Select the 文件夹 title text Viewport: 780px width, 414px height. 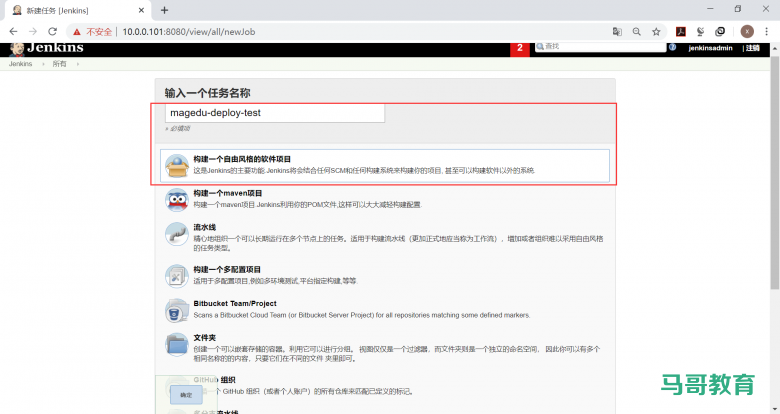point(204,338)
